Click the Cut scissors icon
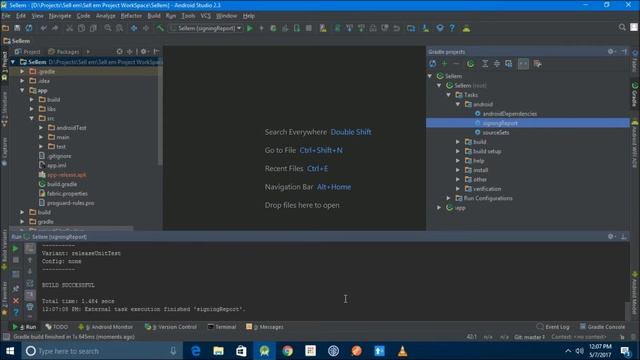 tap(69, 28)
